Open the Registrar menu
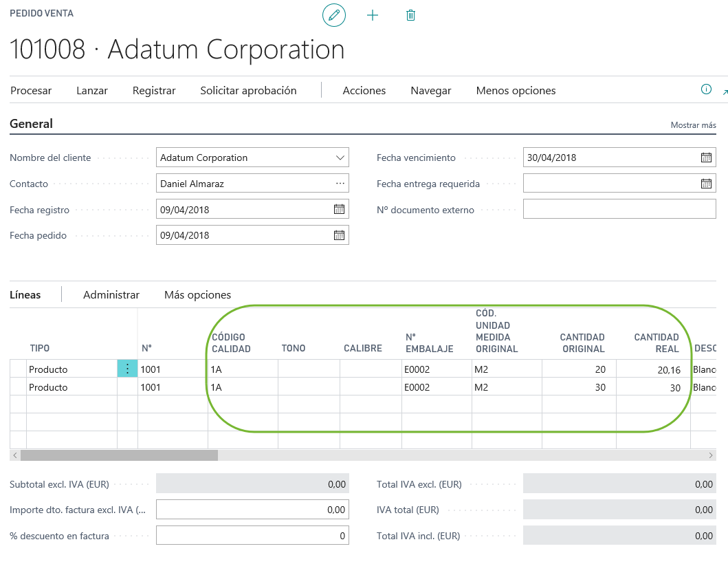This screenshot has height=564, width=728. pyautogui.click(x=154, y=91)
